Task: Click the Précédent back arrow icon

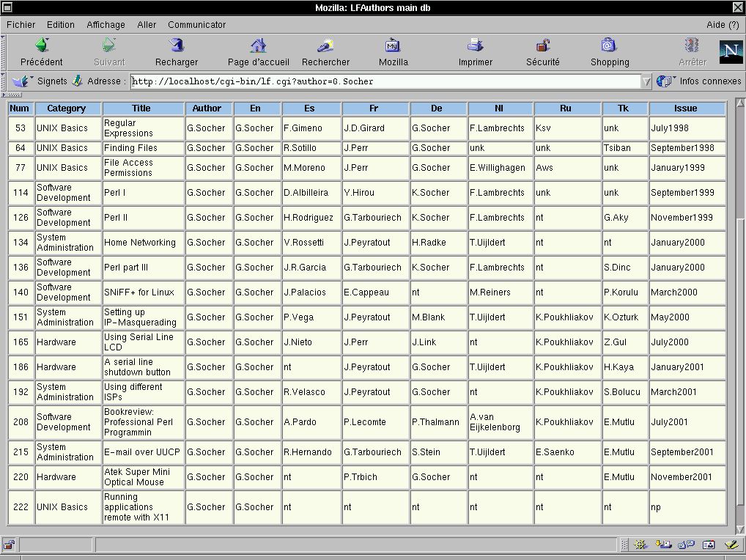Action: 42,46
